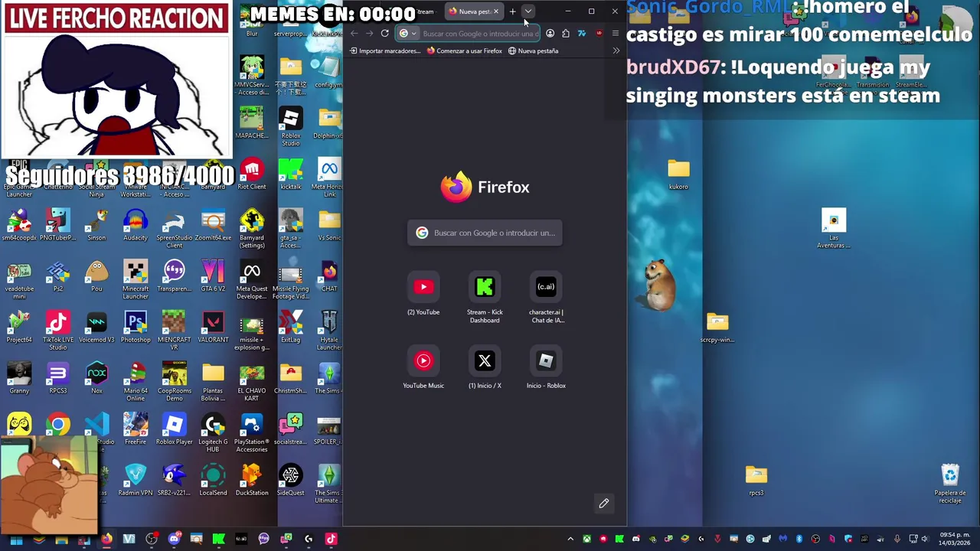Select the Granny desktop icon
Image resolution: width=980 pixels, height=551 pixels.
pos(19,378)
